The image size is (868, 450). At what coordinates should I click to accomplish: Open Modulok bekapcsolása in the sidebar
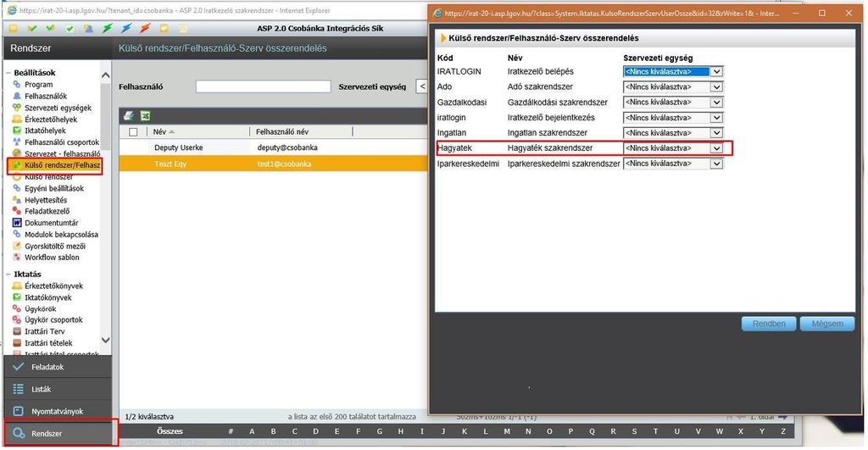click(61, 235)
